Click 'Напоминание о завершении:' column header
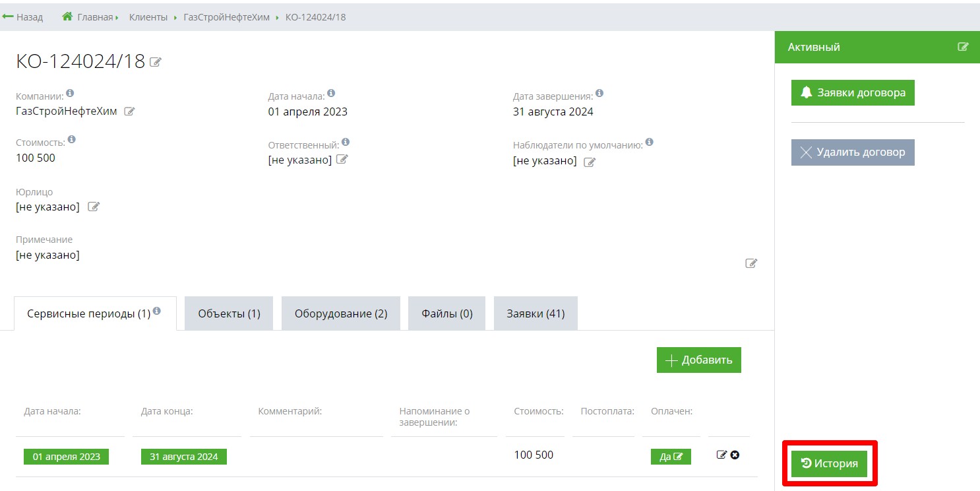 (x=435, y=416)
